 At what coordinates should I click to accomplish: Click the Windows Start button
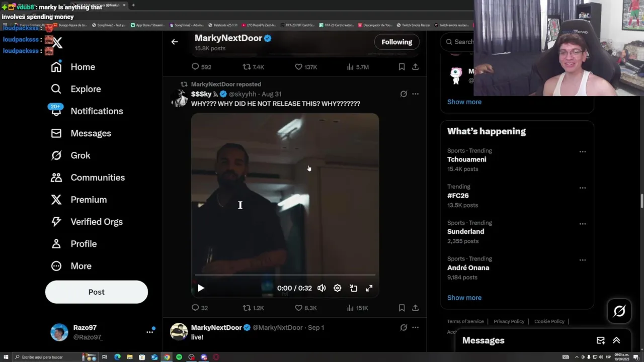(x=6, y=357)
